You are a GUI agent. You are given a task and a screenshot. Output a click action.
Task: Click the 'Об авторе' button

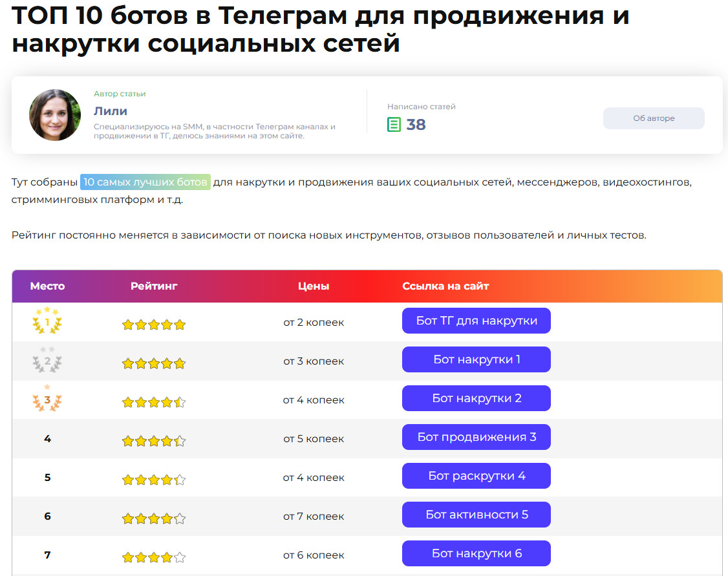click(x=653, y=118)
